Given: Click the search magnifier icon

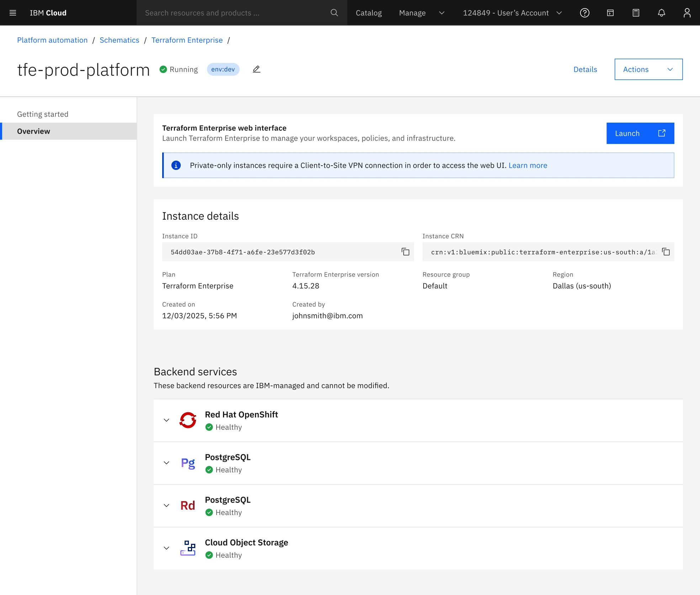Looking at the screenshot, I should click(x=334, y=13).
